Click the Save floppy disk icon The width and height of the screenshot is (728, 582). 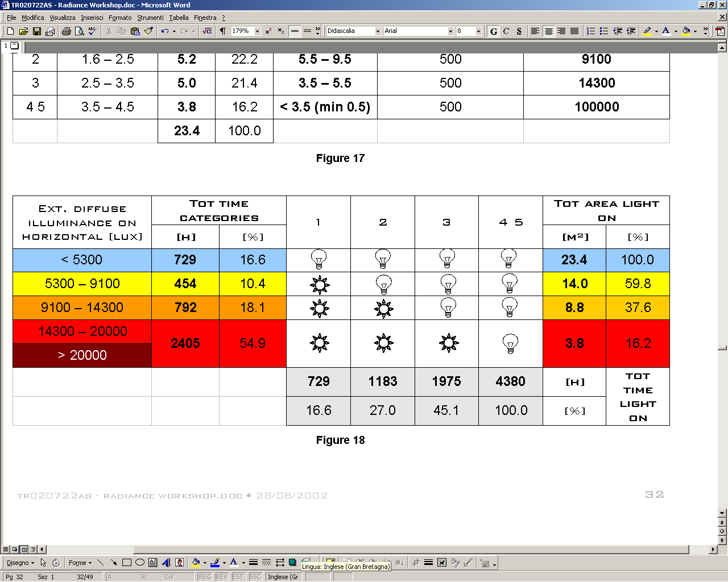(36, 31)
